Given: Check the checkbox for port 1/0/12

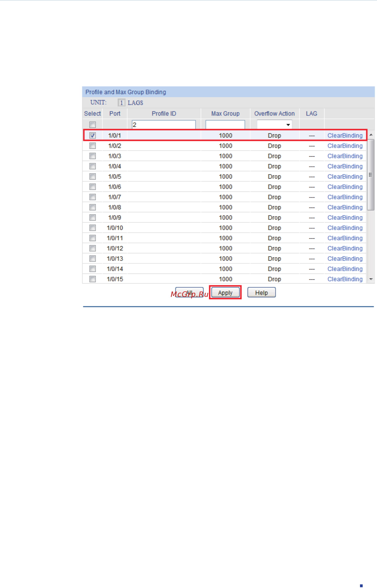Looking at the screenshot, I should click(x=92, y=249).
